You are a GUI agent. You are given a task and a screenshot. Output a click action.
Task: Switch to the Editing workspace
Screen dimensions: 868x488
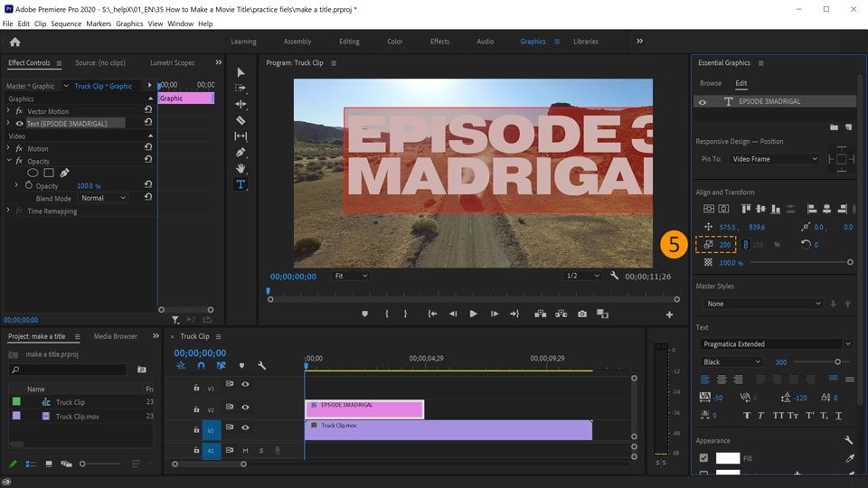pyautogui.click(x=349, y=42)
